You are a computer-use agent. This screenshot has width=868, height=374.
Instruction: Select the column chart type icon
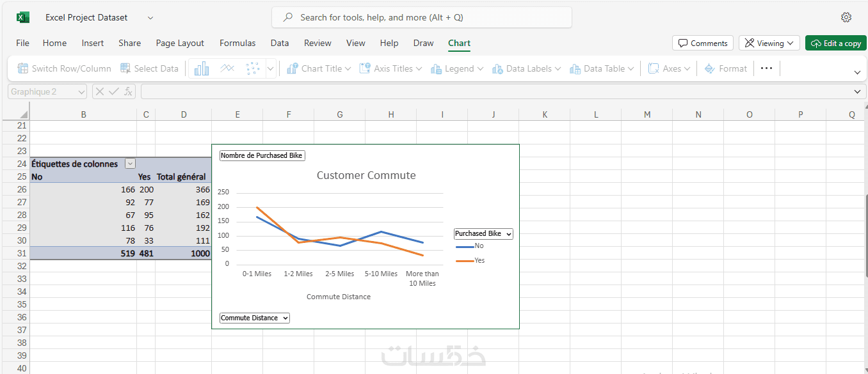click(202, 68)
